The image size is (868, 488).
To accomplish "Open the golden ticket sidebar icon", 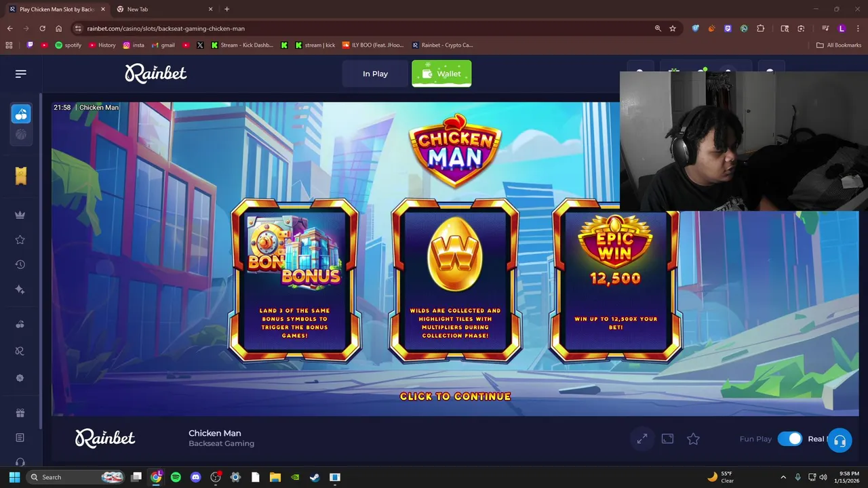I will (x=21, y=176).
